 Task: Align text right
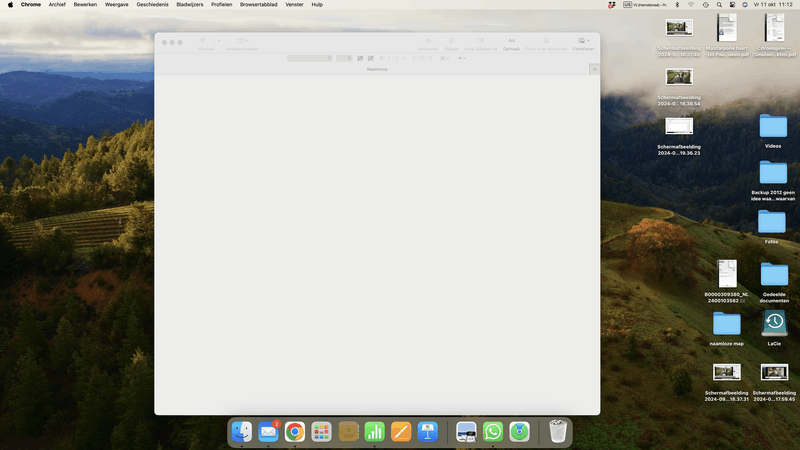(x=430, y=58)
